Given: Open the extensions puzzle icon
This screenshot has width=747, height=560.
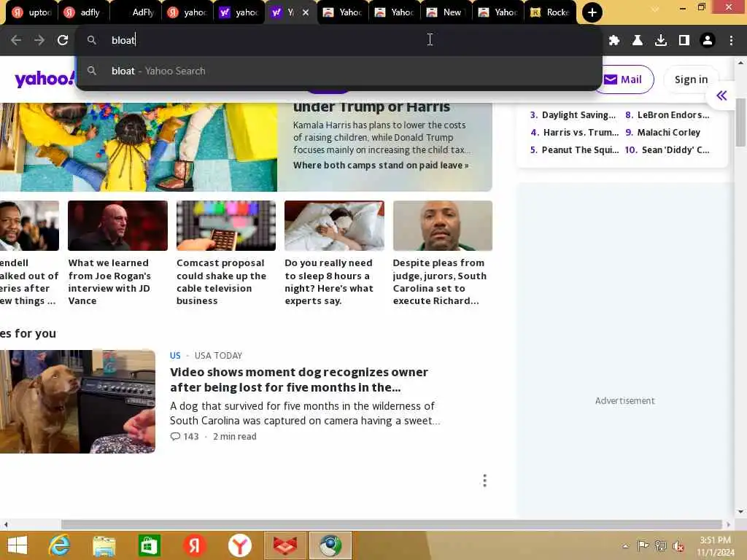Looking at the screenshot, I should [x=614, y=41].
